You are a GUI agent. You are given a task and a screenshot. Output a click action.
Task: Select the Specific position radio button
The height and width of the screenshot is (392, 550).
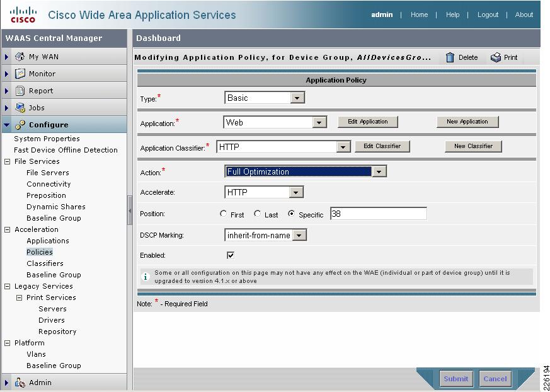[x=291, y=214]
